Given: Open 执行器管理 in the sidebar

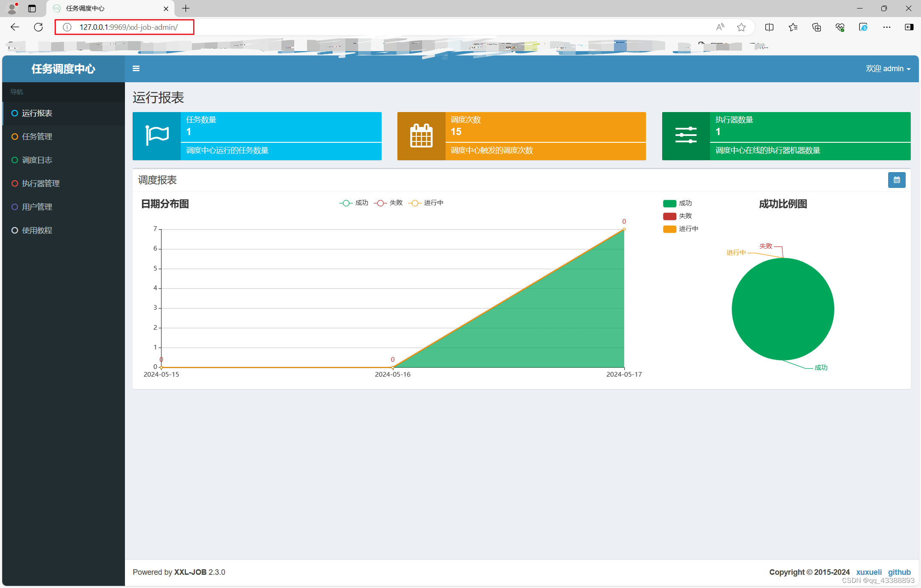Looking at the screenshot, I should (64, 184).
